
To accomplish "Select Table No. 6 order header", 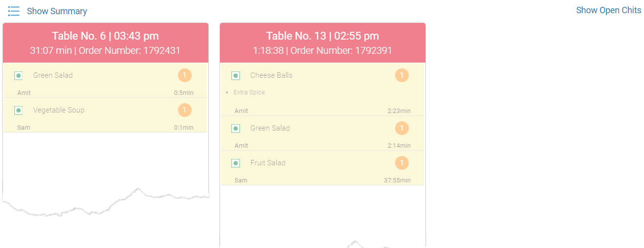I will pyautogui.click(x=106, y=43).
